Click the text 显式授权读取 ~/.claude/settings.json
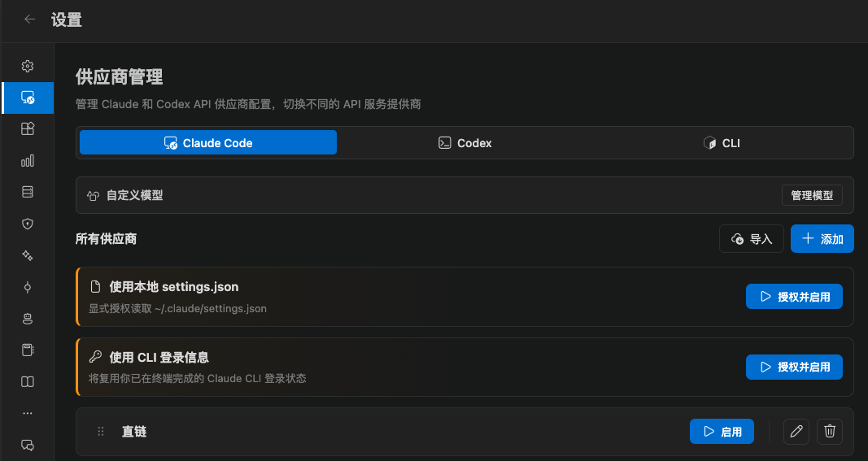The width and height of the screenshot is (868, 461). click(177, 308)
